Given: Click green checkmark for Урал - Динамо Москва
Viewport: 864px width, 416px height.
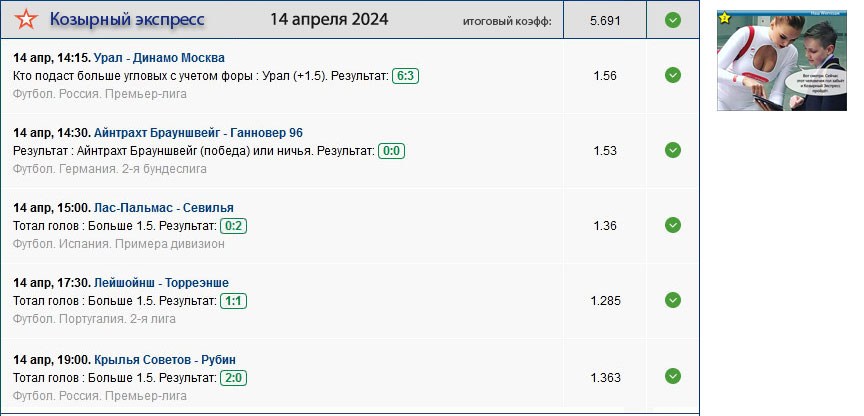Looking at the screenshot, I should pos(673,75).
